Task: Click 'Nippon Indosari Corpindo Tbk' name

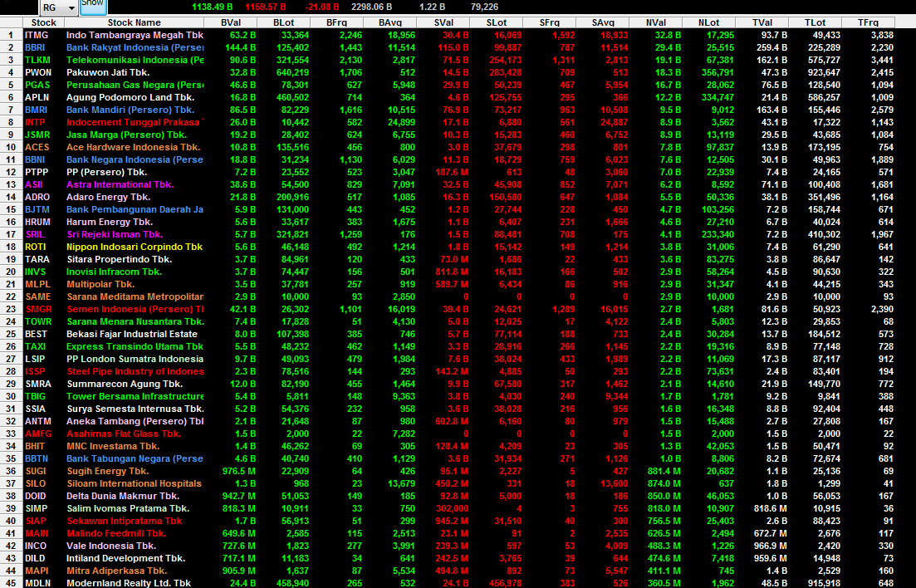Action: point(135,247)
